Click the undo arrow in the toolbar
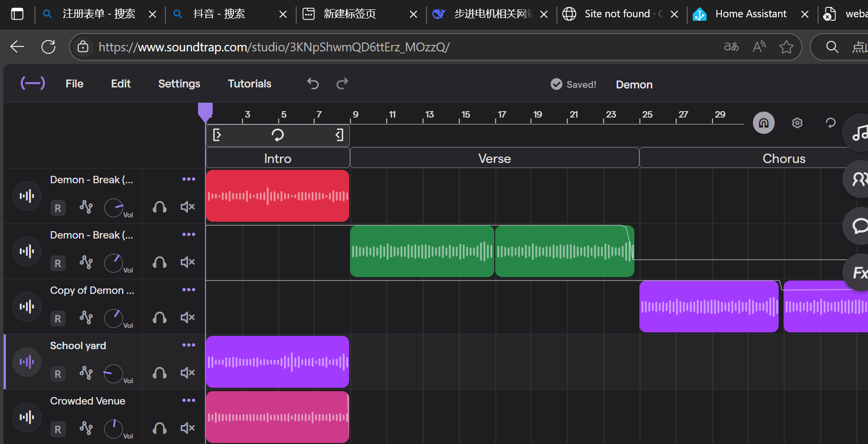Screen dimensions: 868x444 [x=313, y=83]
